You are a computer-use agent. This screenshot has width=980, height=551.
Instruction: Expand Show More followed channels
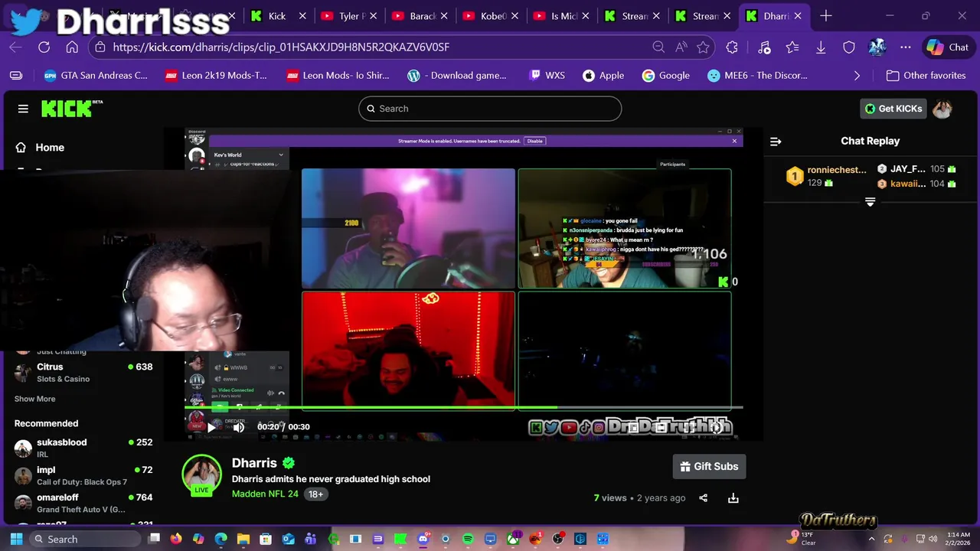point(34,399)
